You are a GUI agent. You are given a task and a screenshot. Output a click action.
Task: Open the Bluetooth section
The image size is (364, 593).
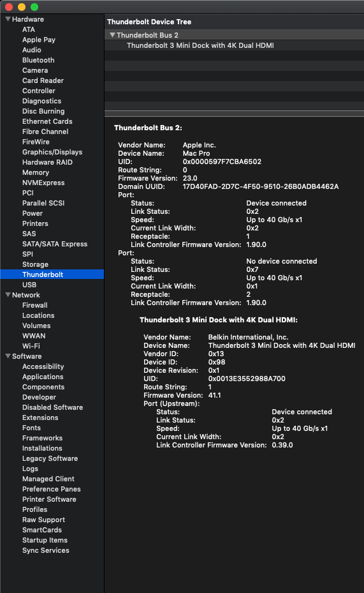(x=38, y=60)
